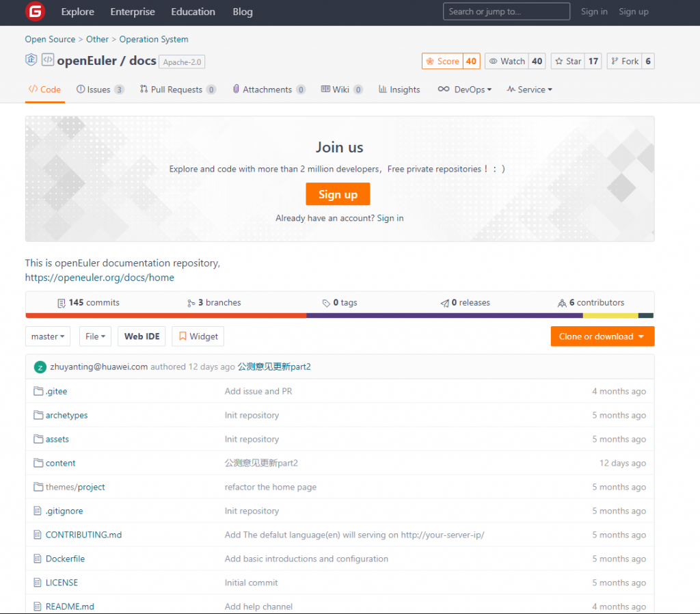Click the 145 commits history icon
700x614 pixels.
[62, 303]
